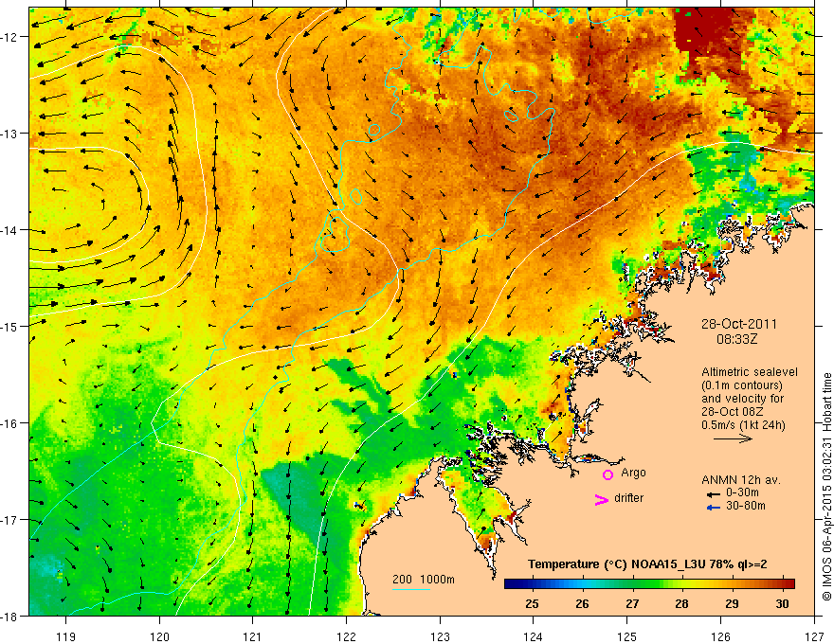Click the "0.5m/s (1kt 24h)" scale text
Image resolution: width=834 pixels, height=644 pixels.
(x=743, y=424)
